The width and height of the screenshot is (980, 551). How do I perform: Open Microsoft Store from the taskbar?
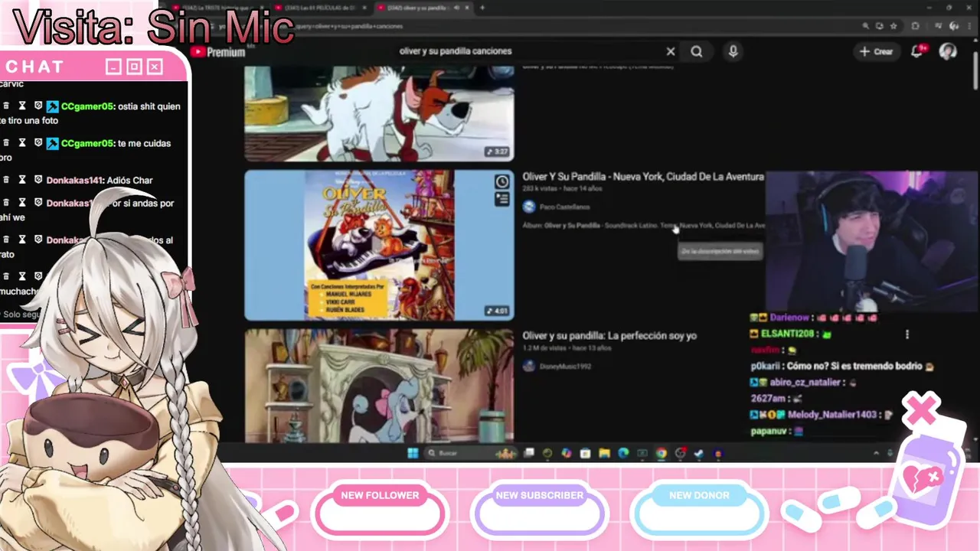coord(585,453)
